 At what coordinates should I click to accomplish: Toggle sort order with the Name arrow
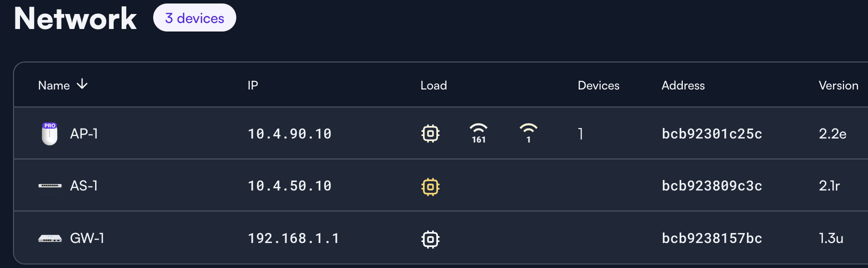coord(82,84)
